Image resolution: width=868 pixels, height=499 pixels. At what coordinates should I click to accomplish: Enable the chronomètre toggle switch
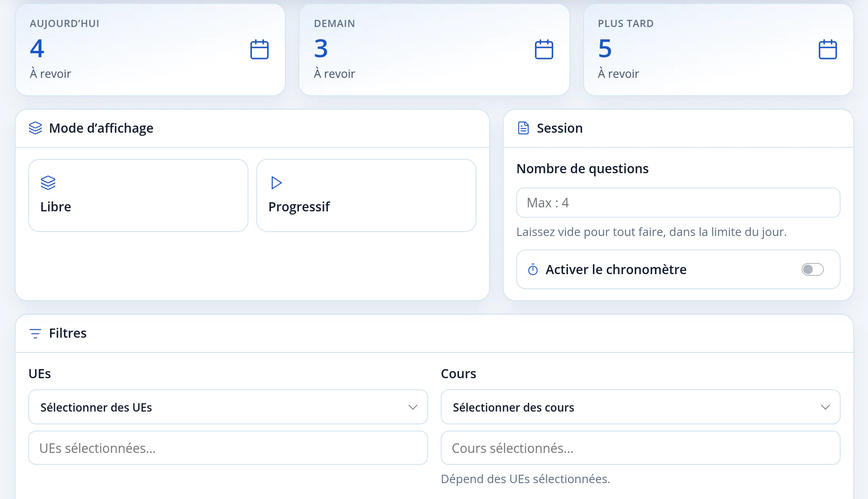click(x=812, y=269)
